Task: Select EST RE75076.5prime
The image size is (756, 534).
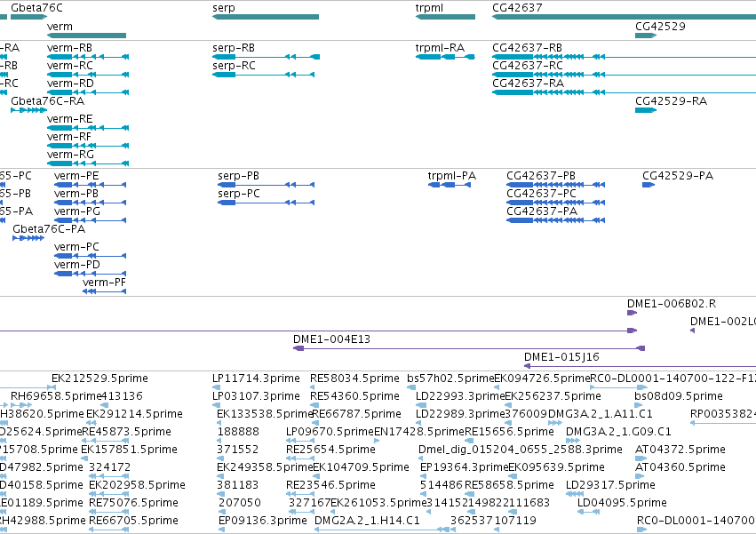Action: tap(133, 503)
